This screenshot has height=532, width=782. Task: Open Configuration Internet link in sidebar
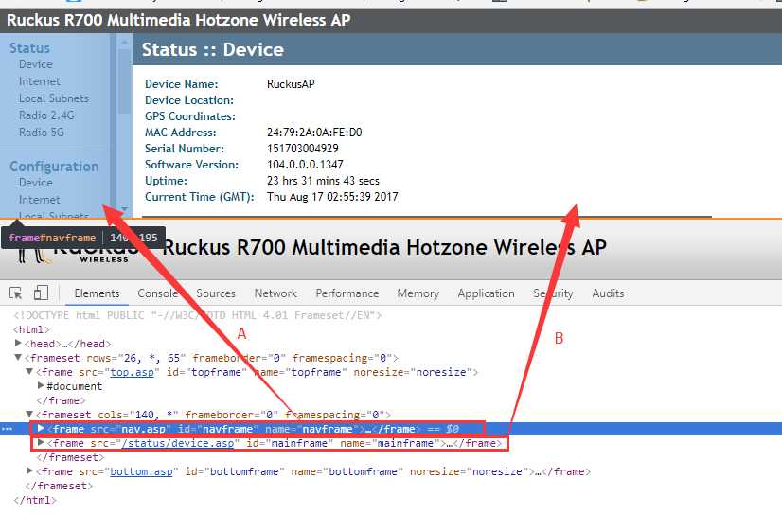[x=40, y=200]
